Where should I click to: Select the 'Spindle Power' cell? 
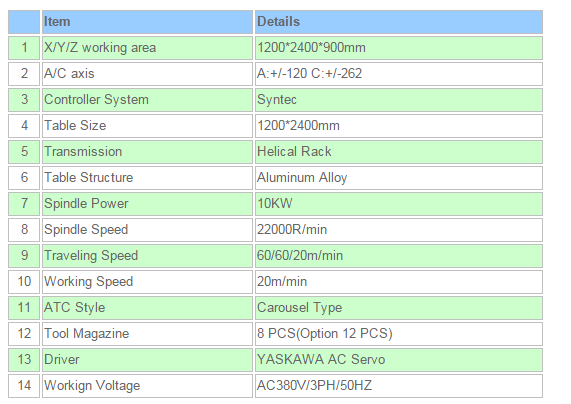(x=147, y=204)
